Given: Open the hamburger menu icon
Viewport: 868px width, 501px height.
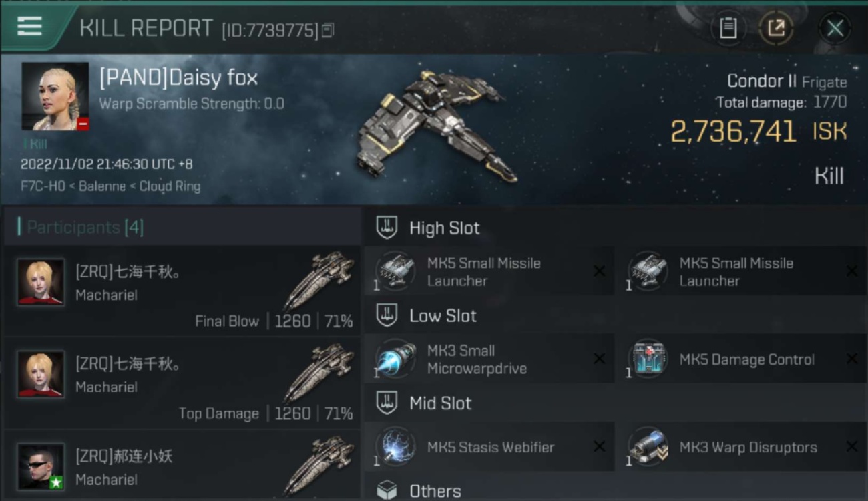Looking at the screenshot, I should coord(29,26).
